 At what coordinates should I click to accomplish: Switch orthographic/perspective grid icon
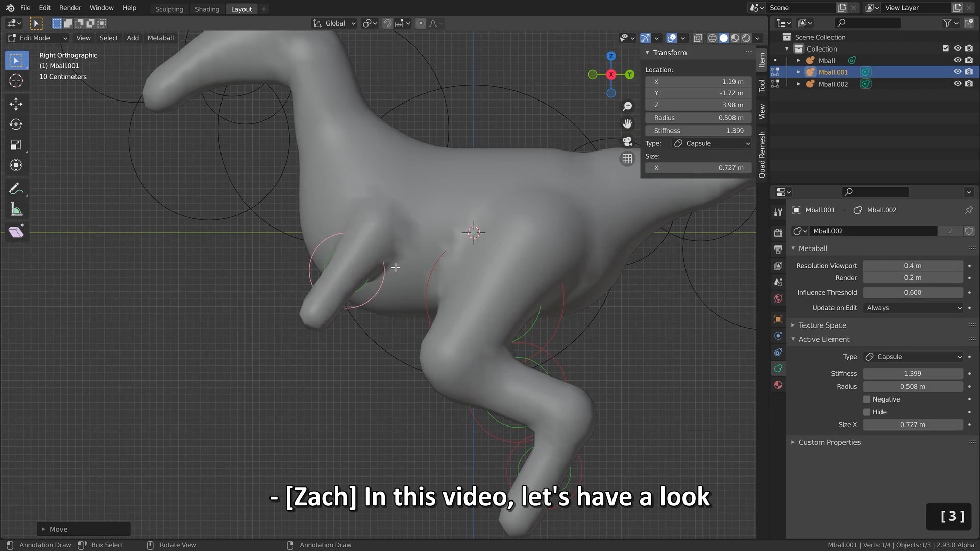[627, 159]
